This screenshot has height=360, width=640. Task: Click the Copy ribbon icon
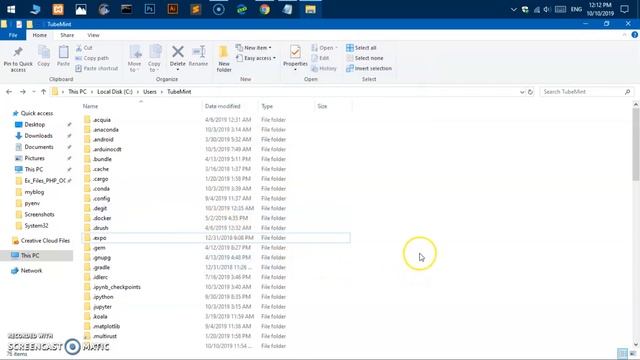pos(43,52)
